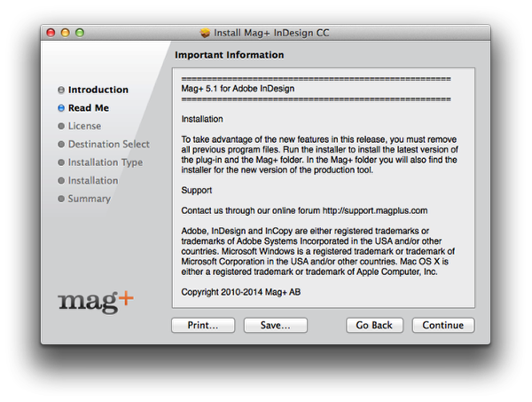Image resolution: width=532 pixels, height=402 pixels.
Task: Click the support forum URL http://support.magplus.com
Action: pyautogui.click(x=375, y=211)
